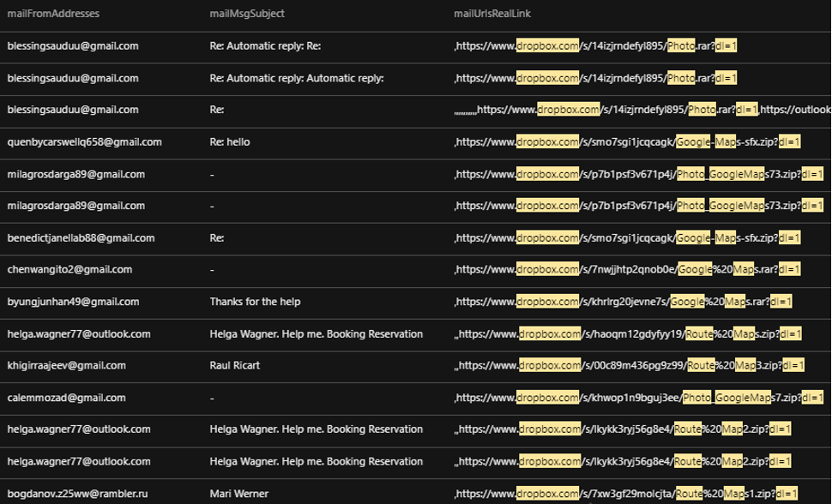Click "Re: Automatic reply: Automatic reply:" subject
Image resolution: width=832 pixels, height=504 pixels.
[296, 78]
